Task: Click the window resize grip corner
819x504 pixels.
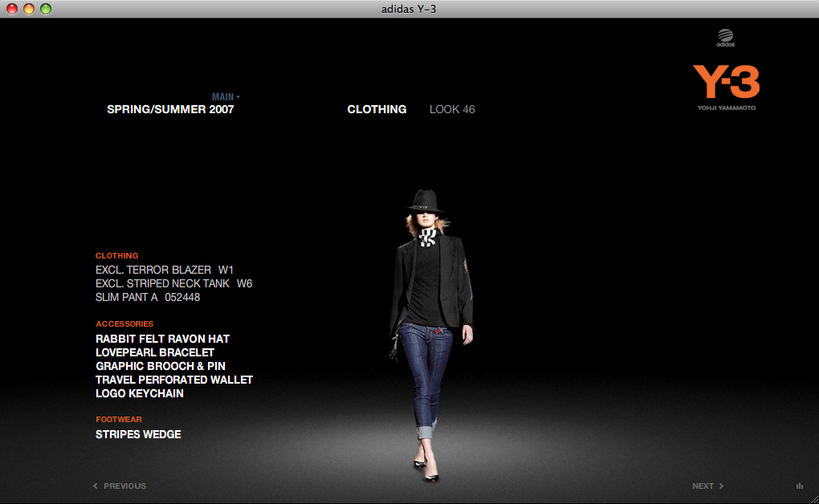Action: [x=813, y=498]
